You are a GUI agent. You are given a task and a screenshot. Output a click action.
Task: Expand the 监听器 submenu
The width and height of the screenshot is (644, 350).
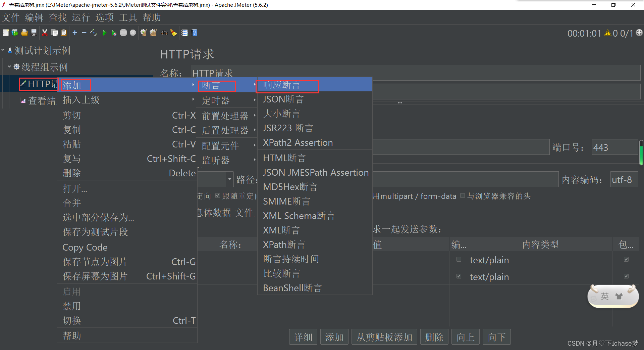click(227, 160)
